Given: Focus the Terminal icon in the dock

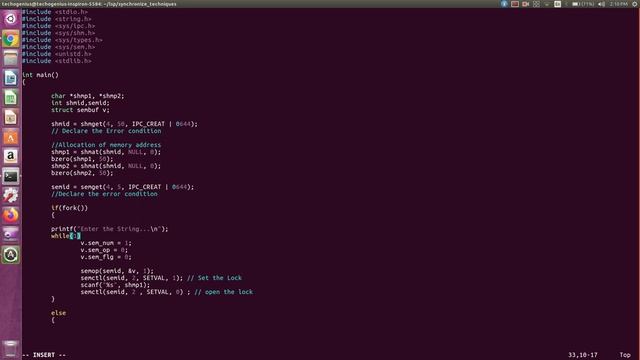Looking at the screenshot, I should tap(11, 176).
